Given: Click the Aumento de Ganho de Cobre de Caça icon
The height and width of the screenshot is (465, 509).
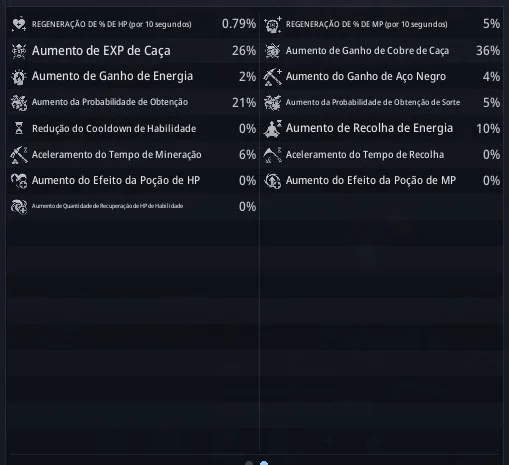Looking at the screenshot, I should [x=273, y=51].
